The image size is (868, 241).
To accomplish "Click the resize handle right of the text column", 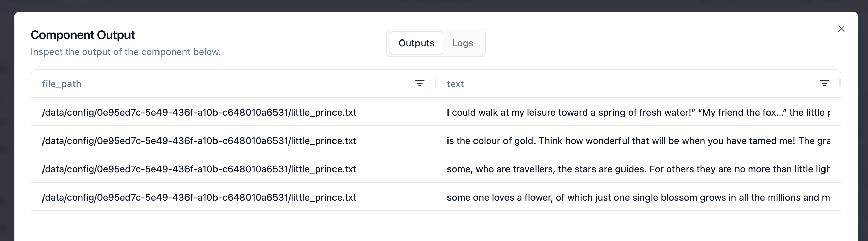I will click(840, 83).
